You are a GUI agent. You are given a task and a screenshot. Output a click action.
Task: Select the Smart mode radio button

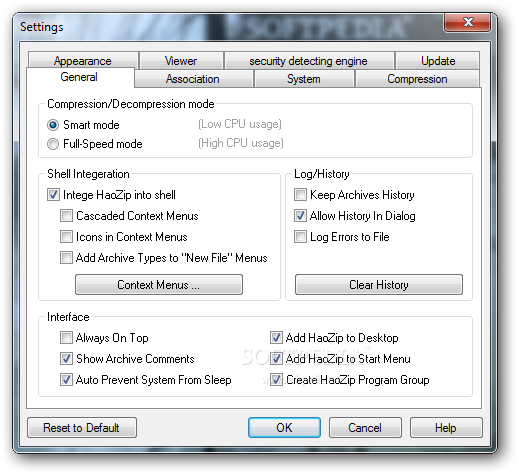click(53, 125)
